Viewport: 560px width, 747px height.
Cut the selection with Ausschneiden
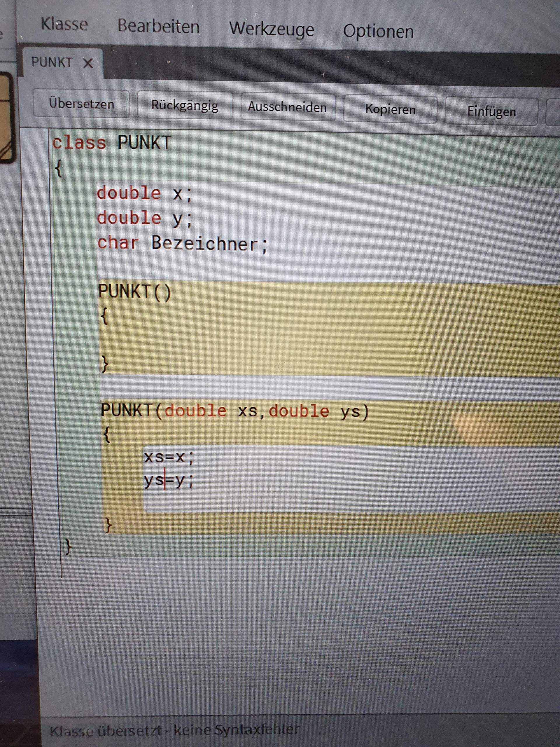click(x=288, y=107)
